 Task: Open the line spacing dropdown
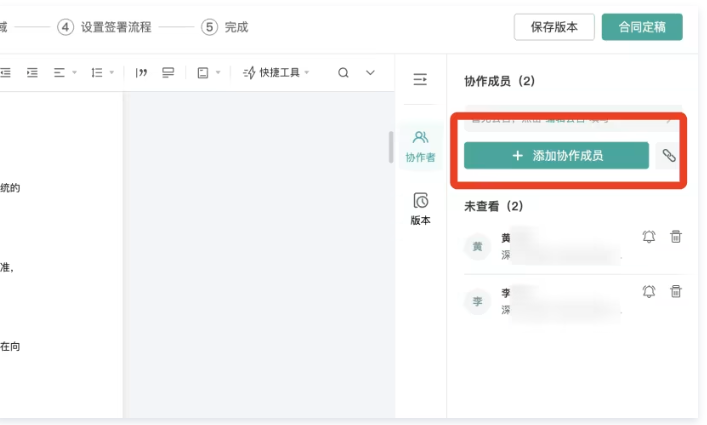102,73
